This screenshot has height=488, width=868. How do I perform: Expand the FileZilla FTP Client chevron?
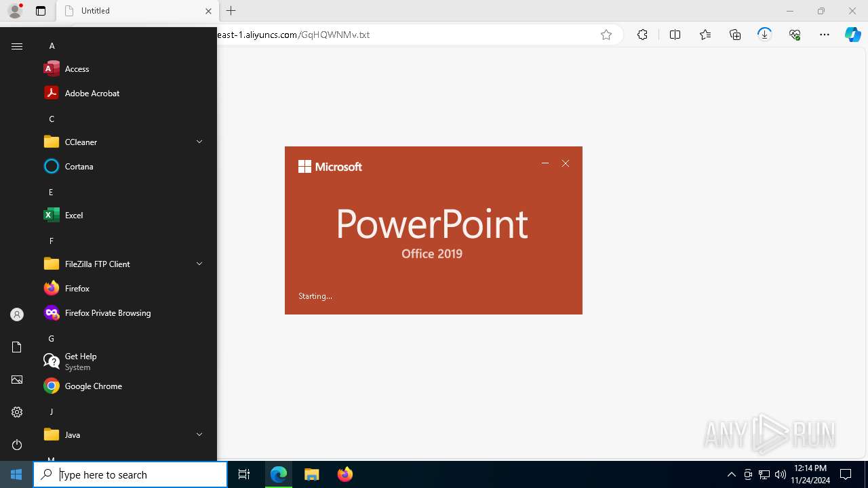point(199,264)
